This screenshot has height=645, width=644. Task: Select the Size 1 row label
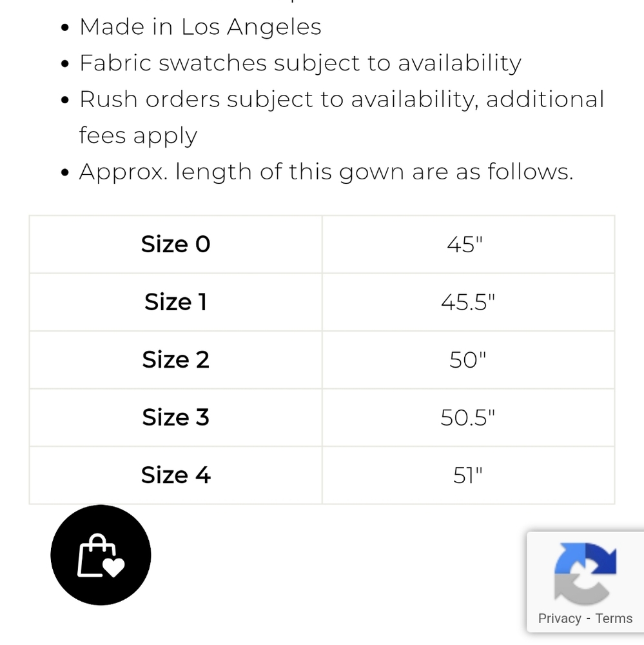tap(176, 302)
